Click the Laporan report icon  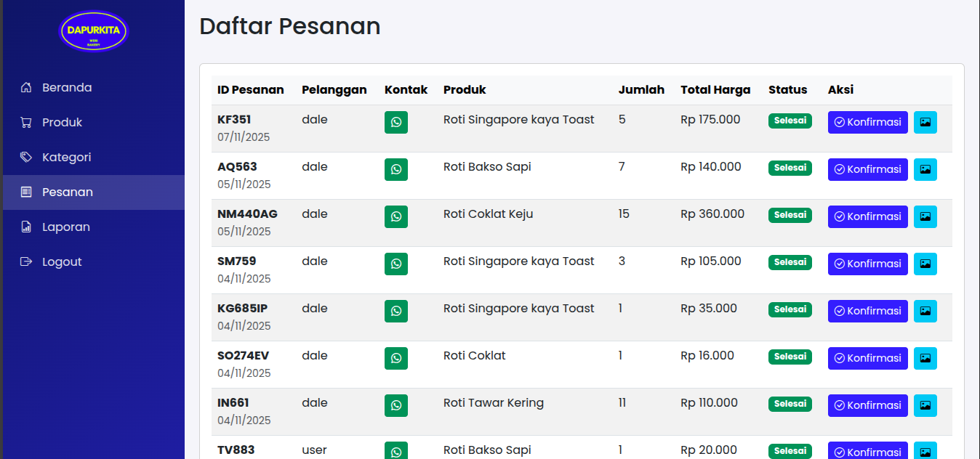point(26,227)
